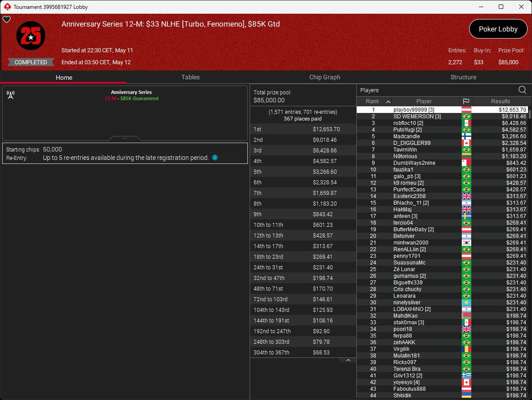The width and height of the screenshot is (532, 400).
Task: Open the player search magnifier icon
Action: 522,90
